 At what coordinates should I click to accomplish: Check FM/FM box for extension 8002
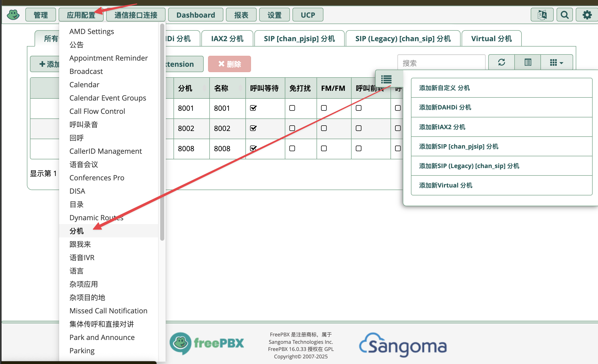pyautogui.click(x=324, y=128)
